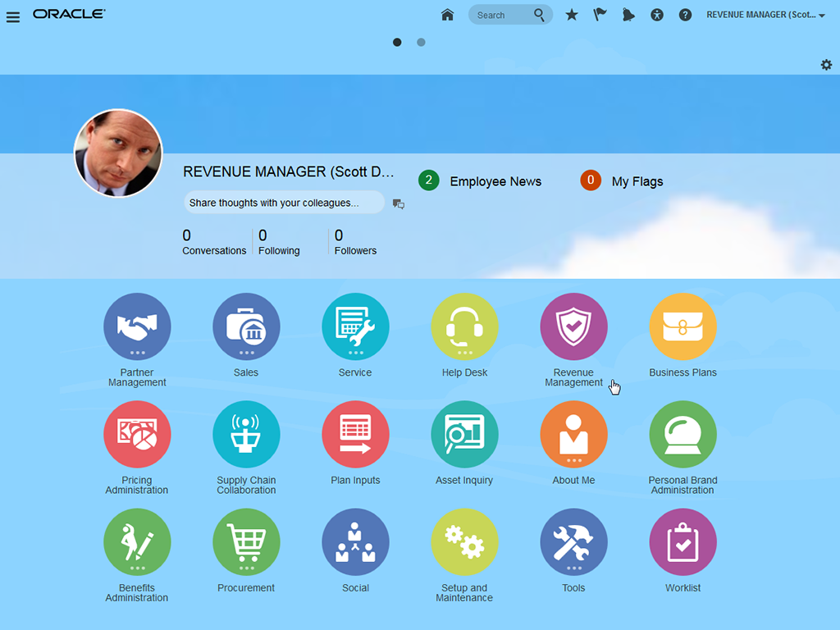This screenshot has height=630, width=840.
Task: View Conversations count
Action: pyautogui.click(x=214, y=242)
